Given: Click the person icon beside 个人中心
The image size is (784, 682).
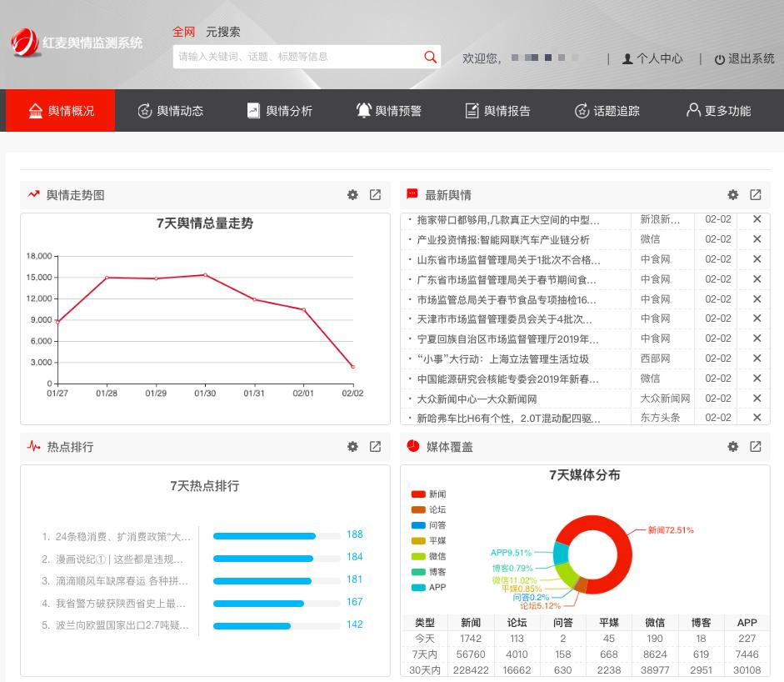Looking at the screenshot, I should click(x=627, y=58).
